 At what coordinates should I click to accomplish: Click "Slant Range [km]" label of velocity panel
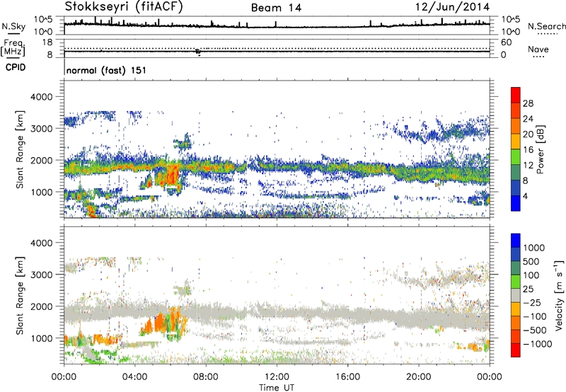point(20,295)
